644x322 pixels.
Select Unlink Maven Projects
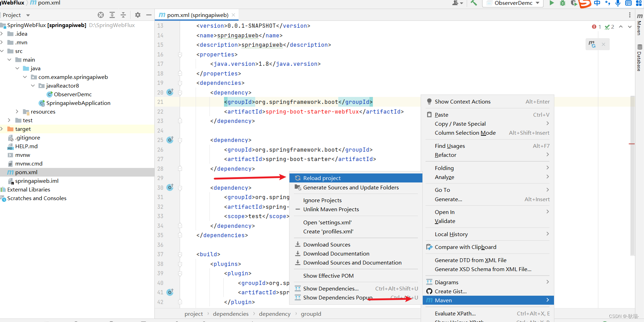356,209
